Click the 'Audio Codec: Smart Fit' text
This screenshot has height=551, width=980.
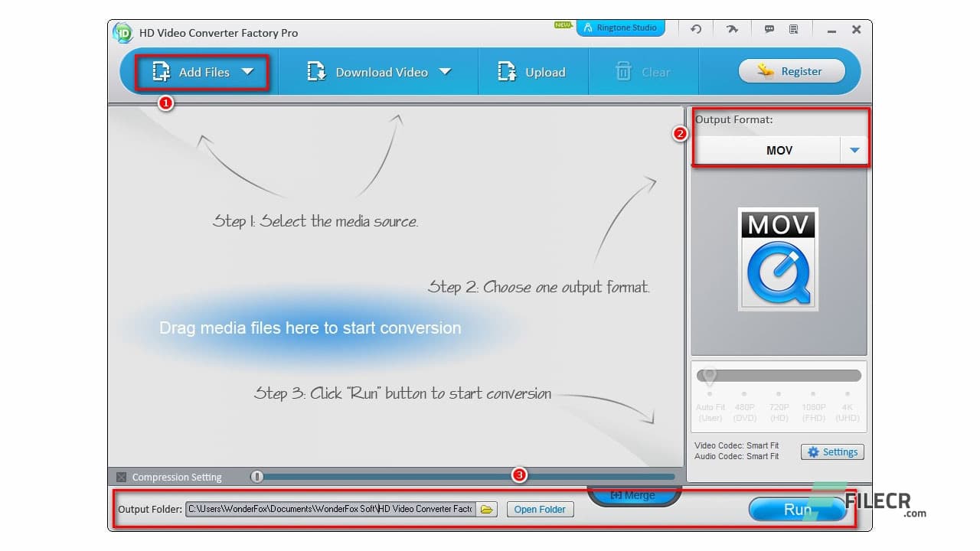[737, 456]
